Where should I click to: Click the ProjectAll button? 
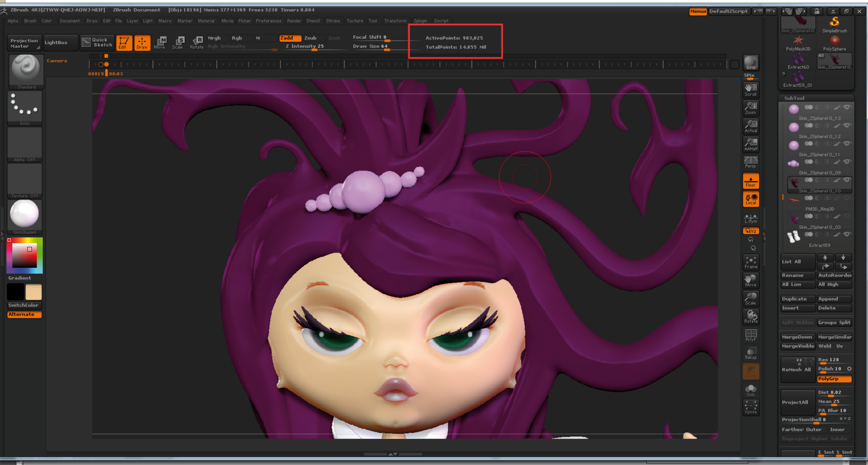coord(798,402)
